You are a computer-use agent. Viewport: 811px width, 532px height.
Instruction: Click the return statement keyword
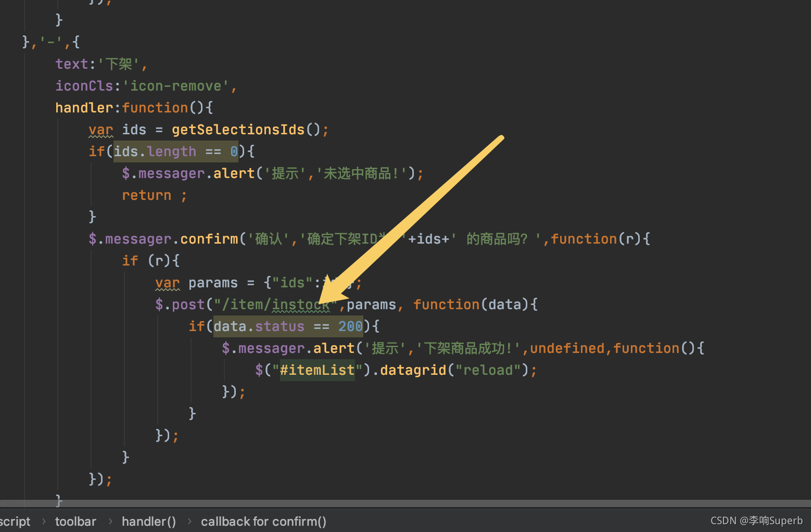point(146,195)
